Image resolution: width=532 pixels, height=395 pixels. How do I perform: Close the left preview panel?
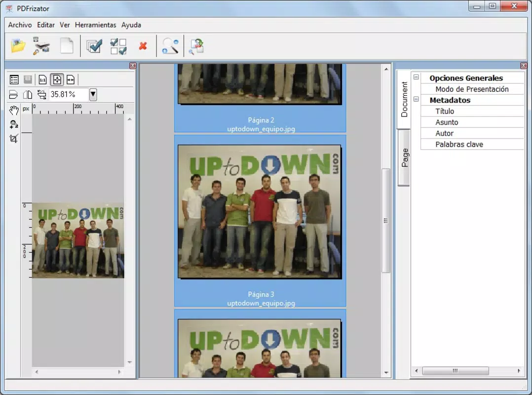pyautogui.click(x=133, y=66)
